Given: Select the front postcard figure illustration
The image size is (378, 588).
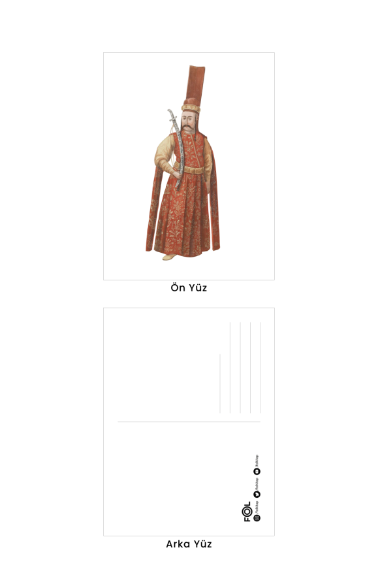Looking at the screenshot, I should [x=183, y=163].
